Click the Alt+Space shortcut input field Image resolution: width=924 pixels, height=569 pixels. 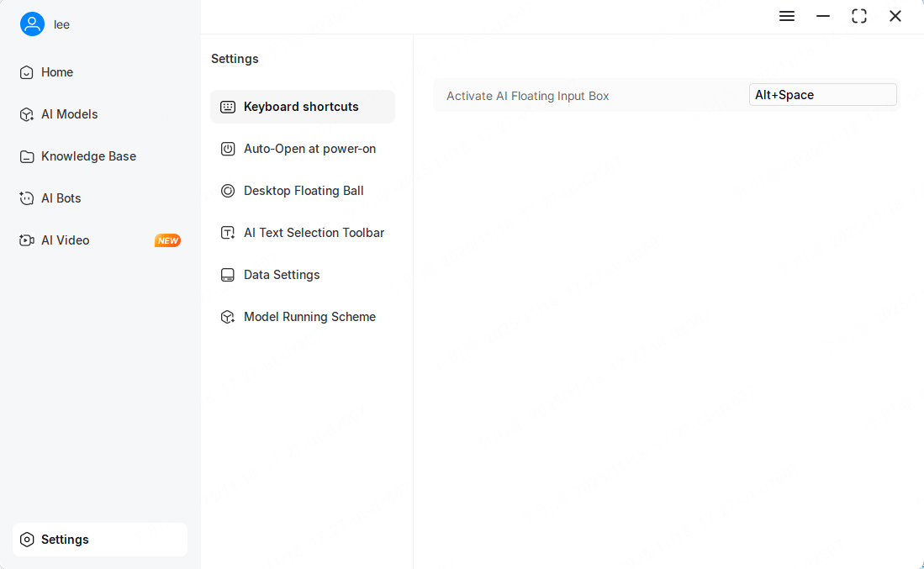[x=822, y=95]
